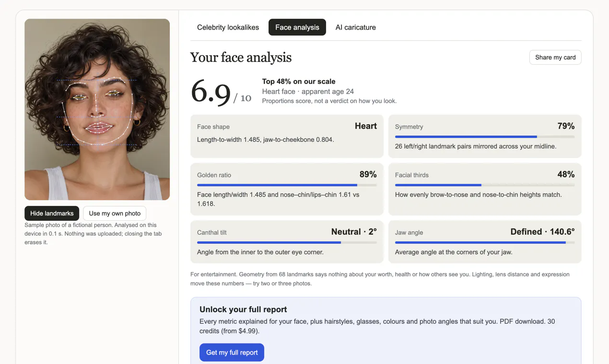Click the "Unlock your full report" heading

tap(243, 309)
